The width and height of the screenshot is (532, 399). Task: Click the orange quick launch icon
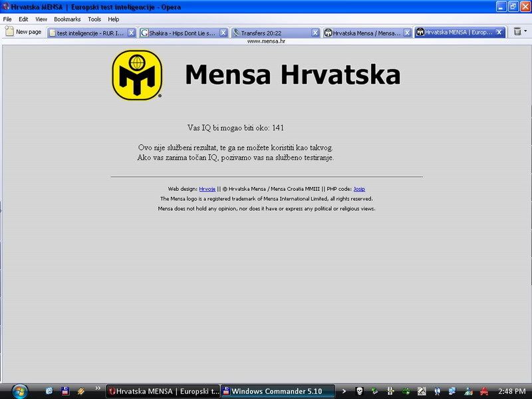(80, 391)
